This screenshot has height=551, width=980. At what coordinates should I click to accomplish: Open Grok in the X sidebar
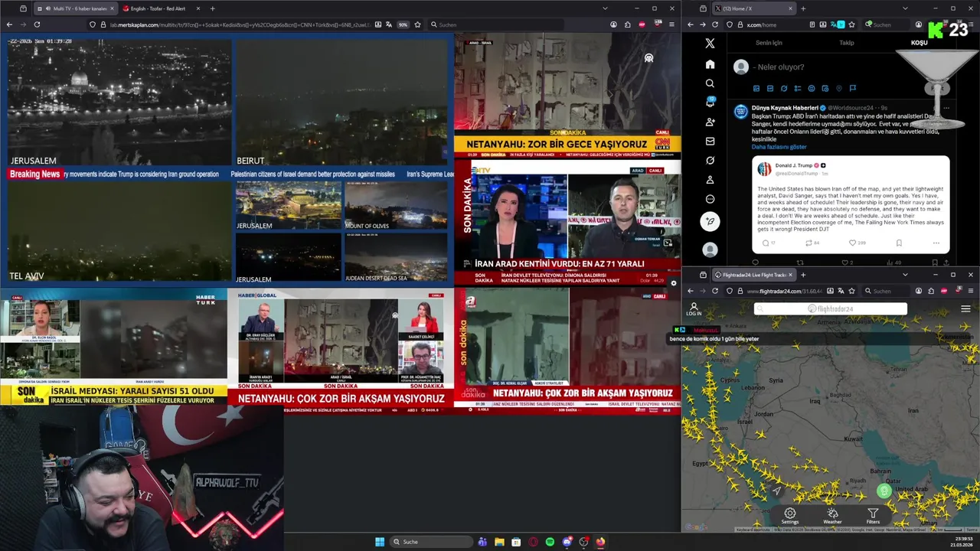click(x=710, y=161)
